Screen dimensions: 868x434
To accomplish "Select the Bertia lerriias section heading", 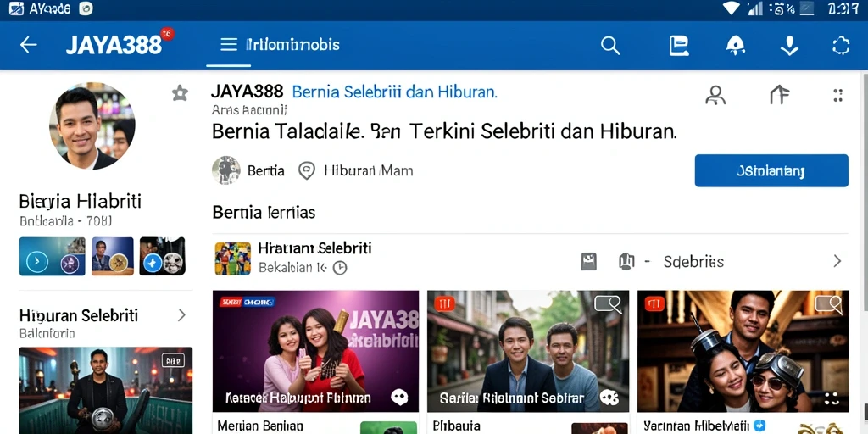I will click(264, 212).
